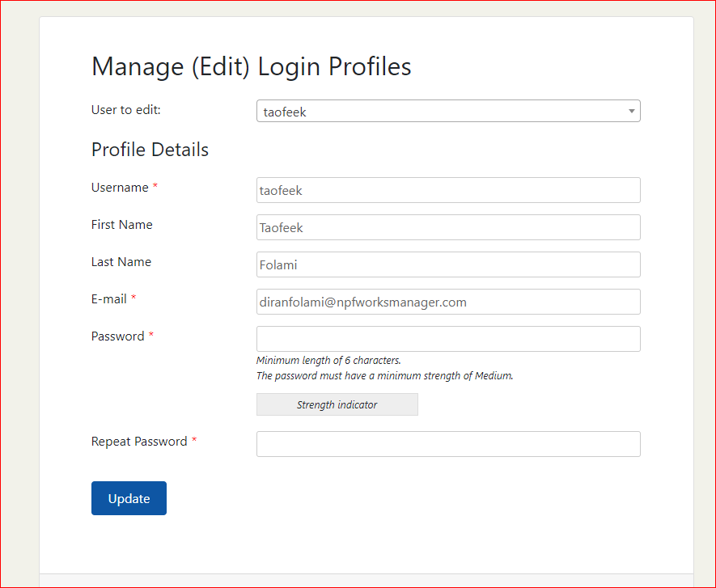Click the dropdown arrow beside taofeek
Image resolution: width=716 pixels, height=588 pixels.
click(x=632, y=111)
